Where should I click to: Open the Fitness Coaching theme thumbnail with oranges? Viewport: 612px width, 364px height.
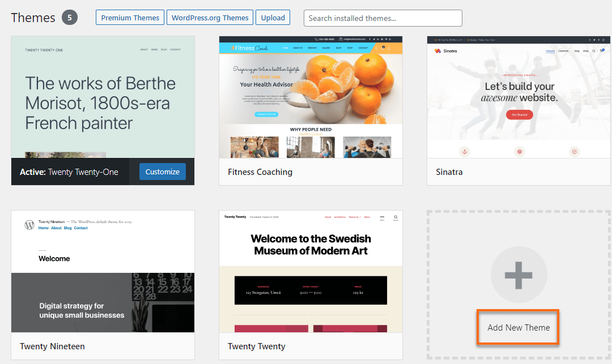[x=311, y=97]
